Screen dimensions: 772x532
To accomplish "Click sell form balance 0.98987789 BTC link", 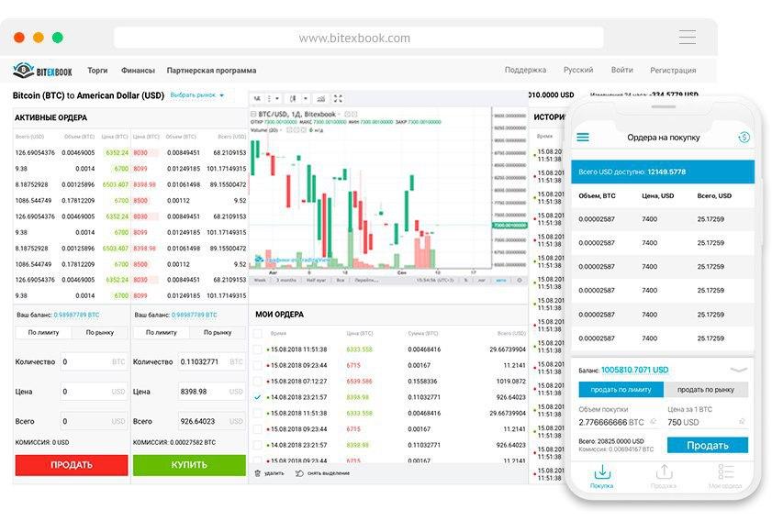I will pos(77,315).
